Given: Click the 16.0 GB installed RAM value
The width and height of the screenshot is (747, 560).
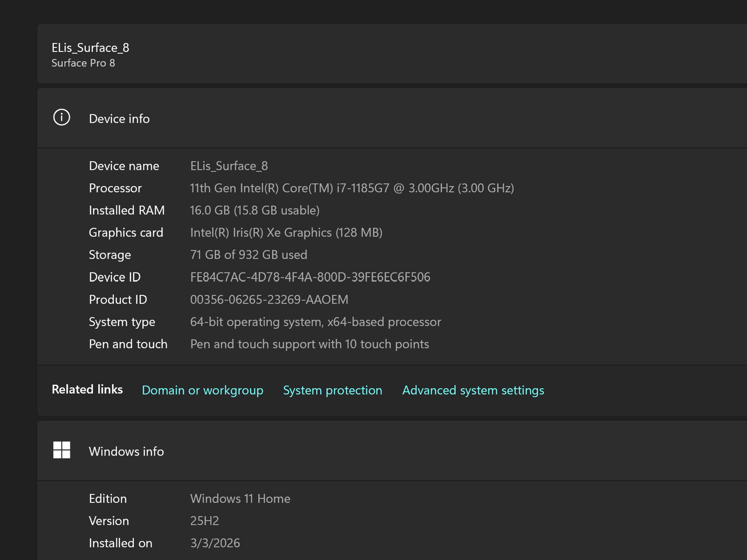Looking at the screenshot, I should click(x=255, y=210).
